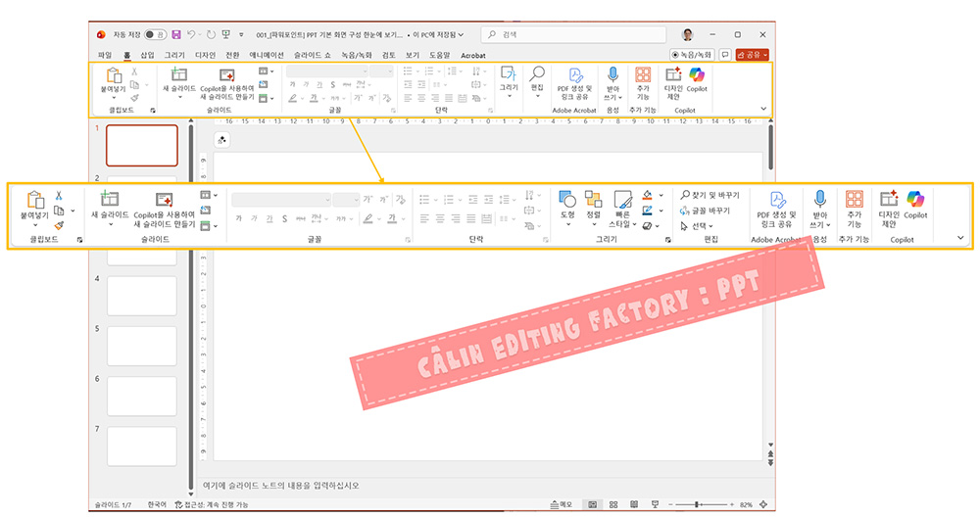Open the collapsed 편집 group button
The height and width of the screenshot is (518, 980).
click(537, 82)
